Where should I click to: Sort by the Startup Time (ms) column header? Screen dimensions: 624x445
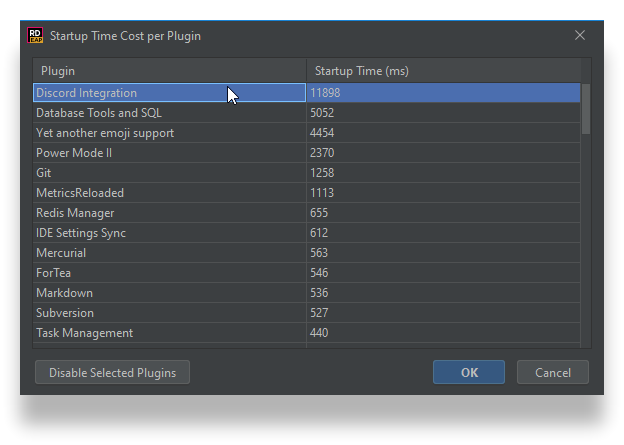pyautogui.click(x=444, y=71)
